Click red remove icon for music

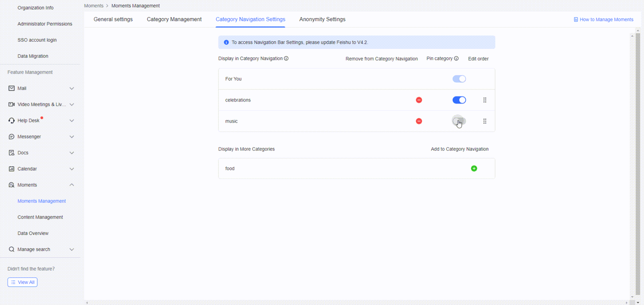tap(419, 121)
